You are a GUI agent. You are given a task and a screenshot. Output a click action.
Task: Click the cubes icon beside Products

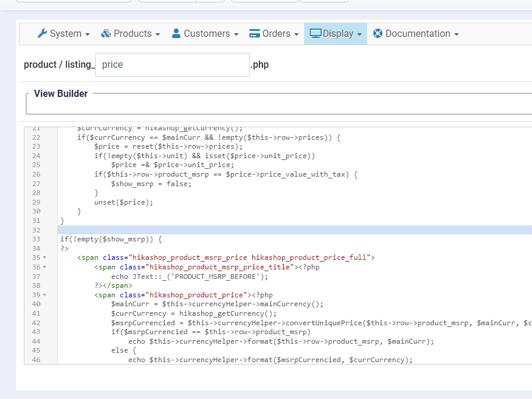click(x=106, y=34)
